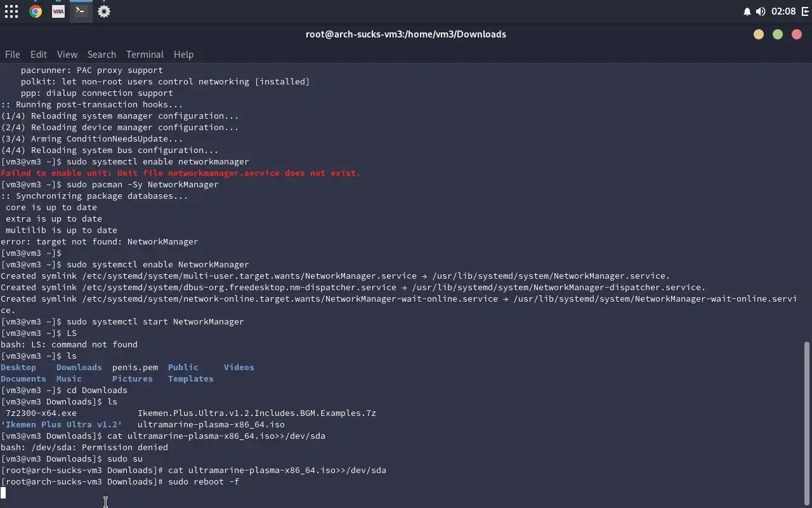Show notifications via the bell icon
Screen dimensions: 812x508
(x=747, y=11)
